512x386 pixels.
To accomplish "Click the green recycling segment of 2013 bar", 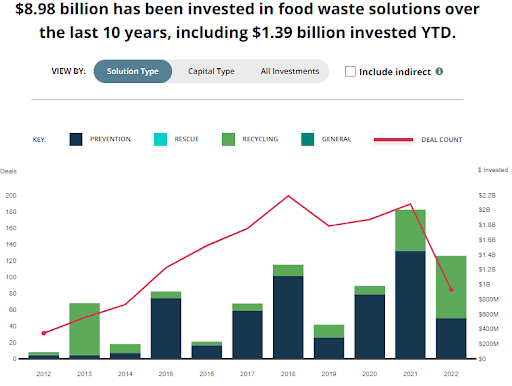I will [84, 329].
